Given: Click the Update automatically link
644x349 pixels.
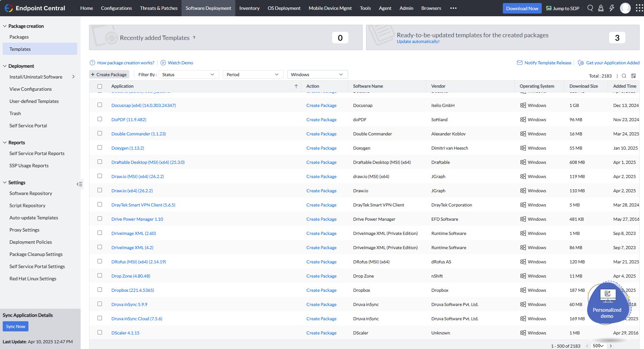Looking at the screenshot, I should point(418,42).
